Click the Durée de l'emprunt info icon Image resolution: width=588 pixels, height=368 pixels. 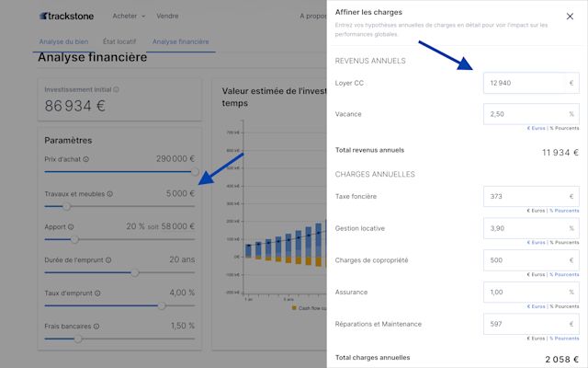pyautogui.click(x=108, y=259)
